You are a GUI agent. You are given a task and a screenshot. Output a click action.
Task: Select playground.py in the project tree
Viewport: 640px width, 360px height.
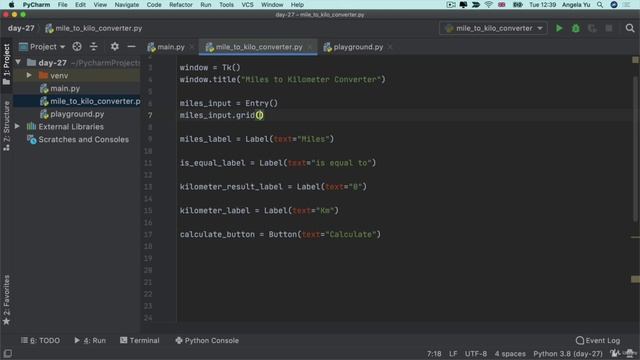(77, 114)
